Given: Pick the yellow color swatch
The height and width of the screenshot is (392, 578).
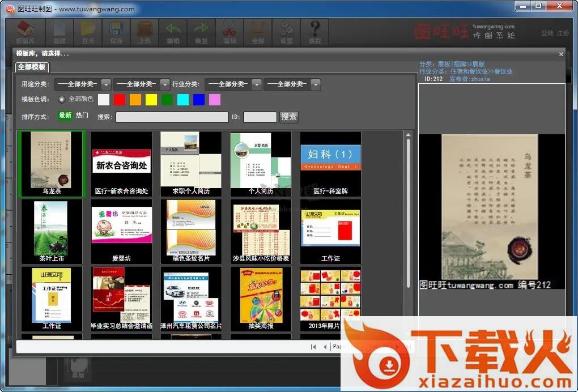Looking at the screenshot, I should coord(151,100).
